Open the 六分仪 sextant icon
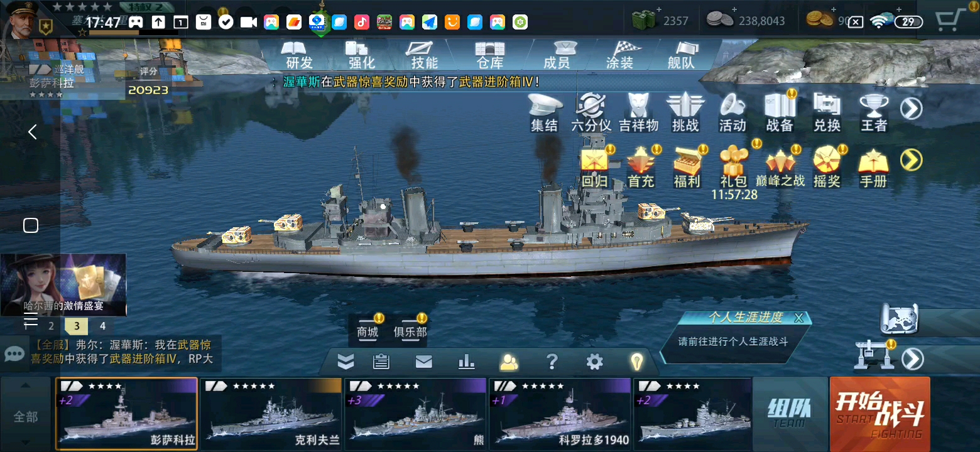Image resolution: width=980 pixels, height=452 pixels. (x=591, y=113)
